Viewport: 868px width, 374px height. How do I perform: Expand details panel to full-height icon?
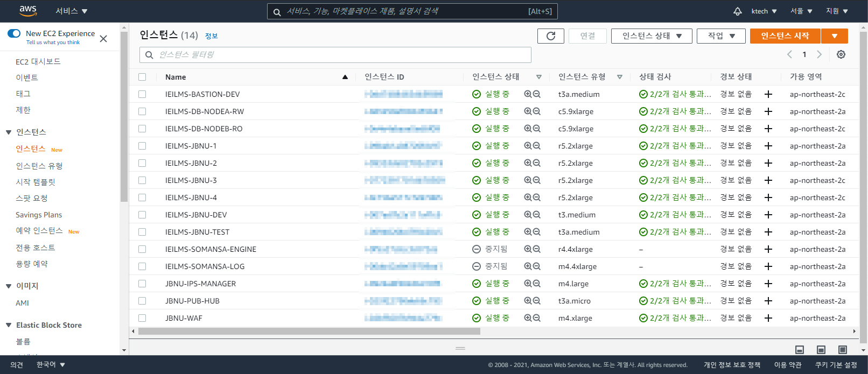pos(843,350)
